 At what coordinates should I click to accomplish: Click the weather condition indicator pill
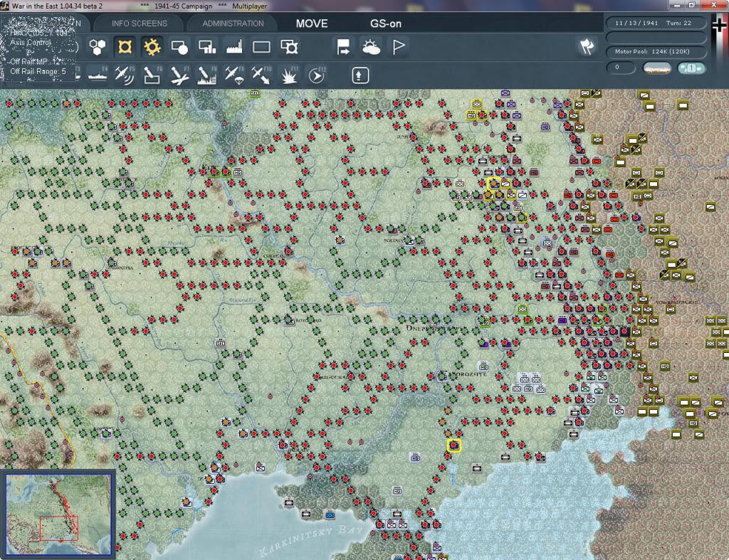[x=657, y=68]
